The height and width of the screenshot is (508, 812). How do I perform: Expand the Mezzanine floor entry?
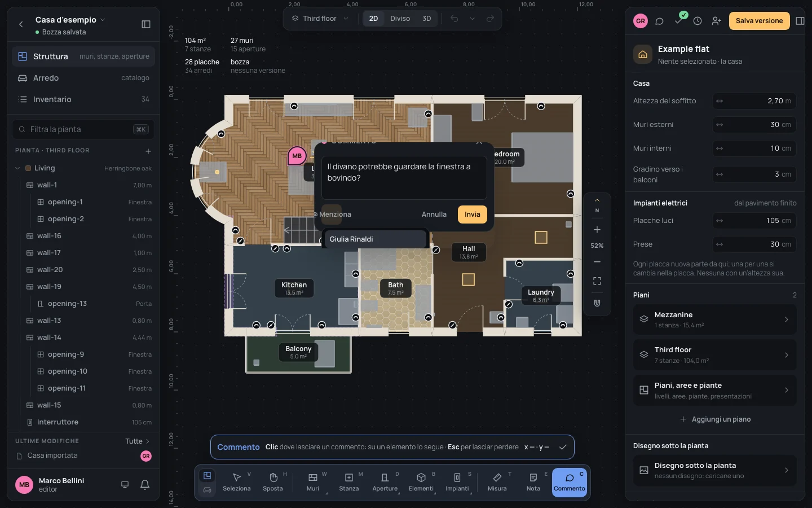click(715, 319)
